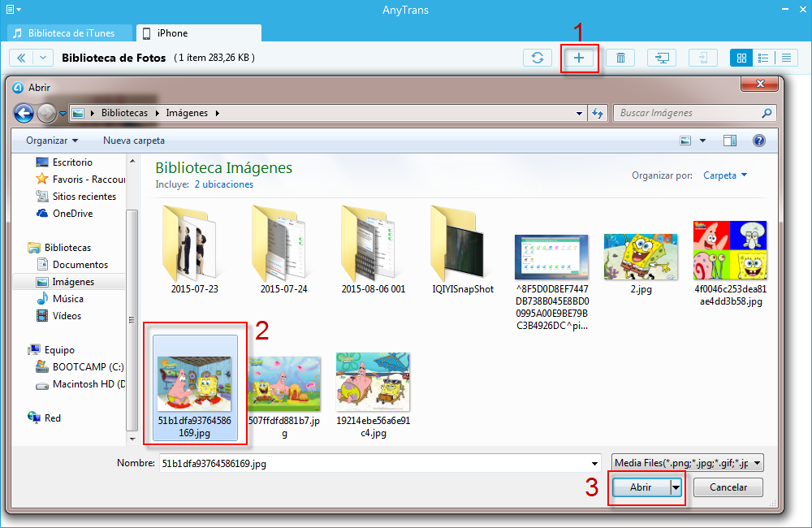Open the Media Files type filter dropdown

pos(688,463)
